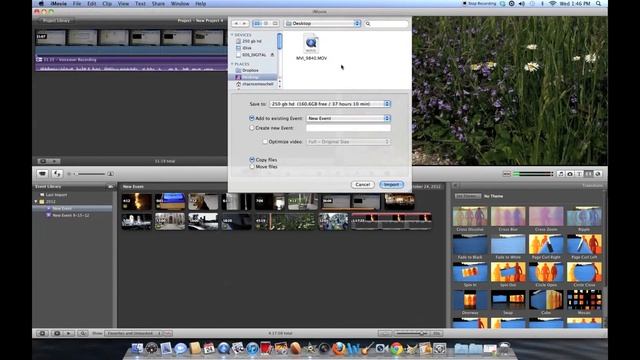Select icon view in file dialog
The height and width of the screenshot is (360, 640).
point(257,24)
